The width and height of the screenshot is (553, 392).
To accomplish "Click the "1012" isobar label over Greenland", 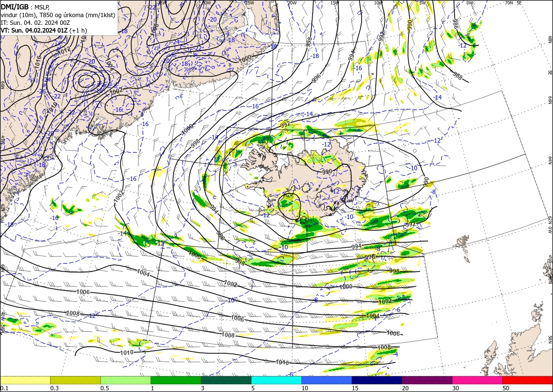I will tap(64, 51).
